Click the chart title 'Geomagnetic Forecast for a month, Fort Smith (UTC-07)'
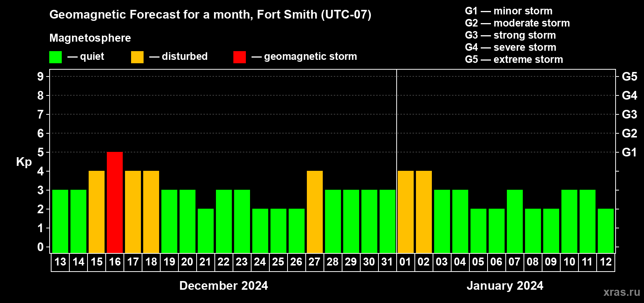 [210, 15]
